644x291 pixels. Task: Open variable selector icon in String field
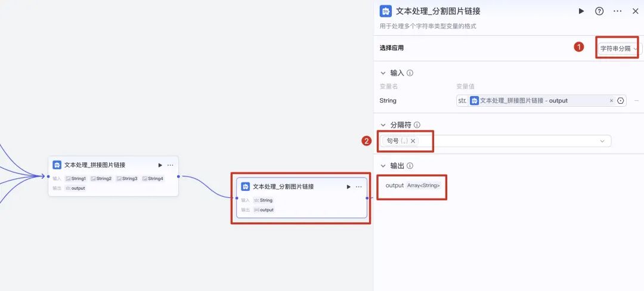pos(620,101)
